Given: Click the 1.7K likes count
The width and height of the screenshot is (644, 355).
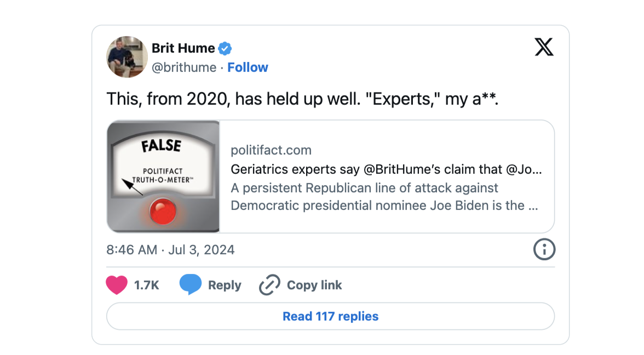Looking at the screenshot, I should point(146,285).
